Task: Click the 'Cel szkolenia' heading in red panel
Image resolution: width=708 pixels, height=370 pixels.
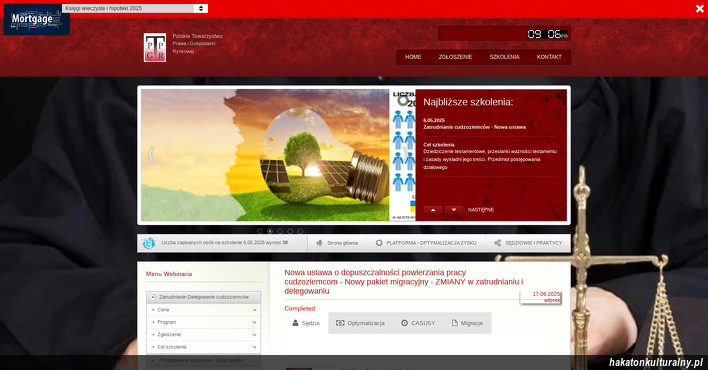Action: click(x=439, y=145)
